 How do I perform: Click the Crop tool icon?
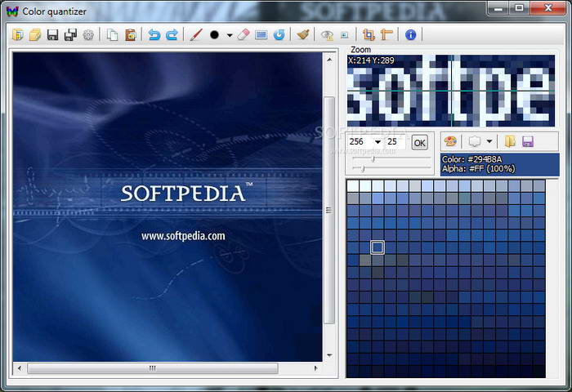369,35
